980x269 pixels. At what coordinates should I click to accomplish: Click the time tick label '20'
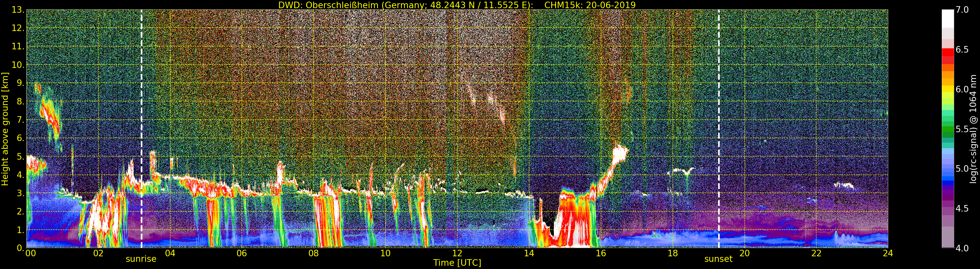click(744, 253)
